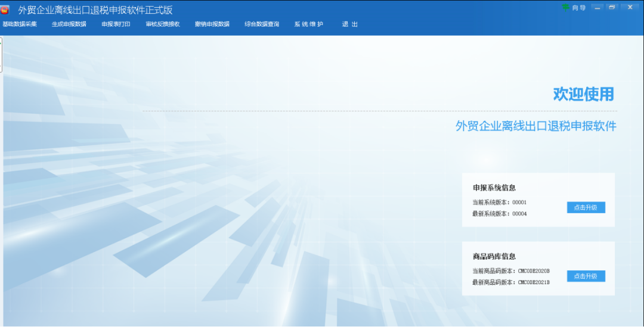Click the window title 外贸企业离线出口退税申报软件正式版
This screenshot has width=644, height=327.
(95, 10)
